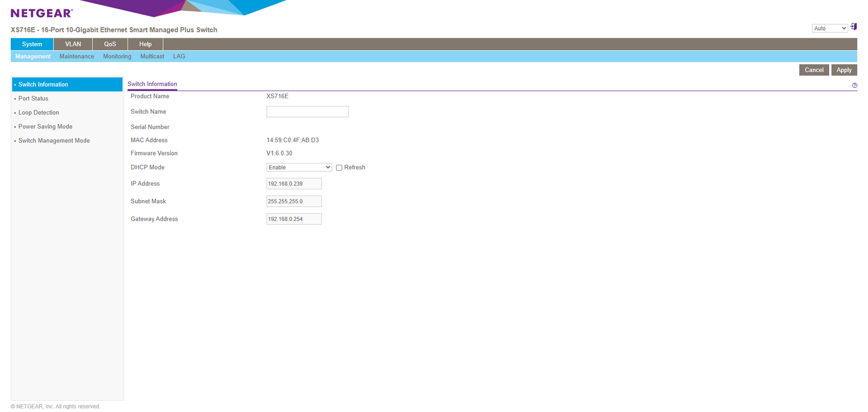Click the XS716E switch title heading
The width and height of the screenshot is (868, 412).
[114, 29]
